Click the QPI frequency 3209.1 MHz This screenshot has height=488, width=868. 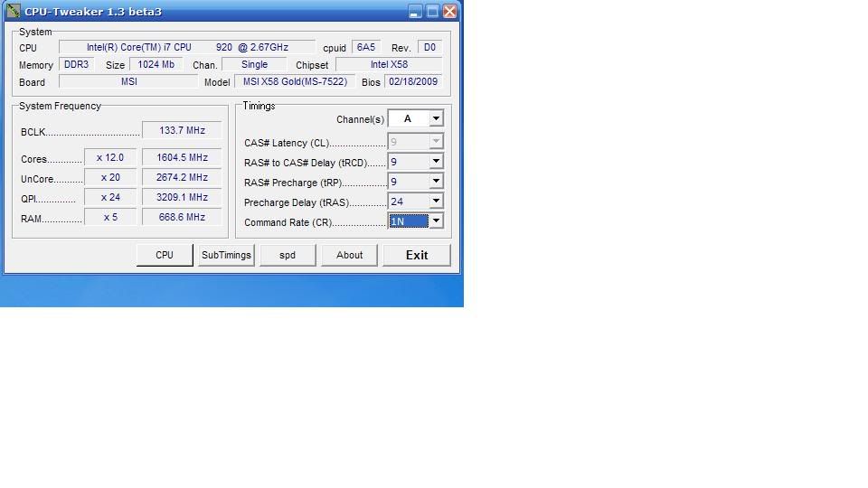pyautogui.click(x=182, y=198)
